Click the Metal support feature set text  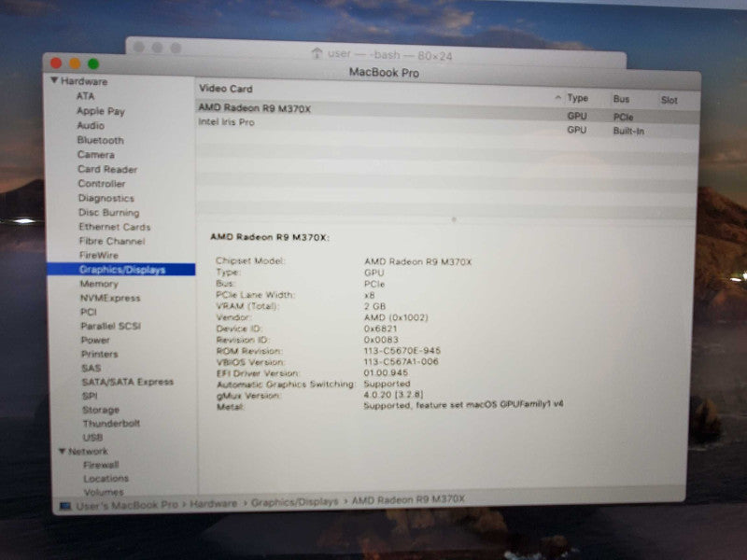(x=463, y=405)
